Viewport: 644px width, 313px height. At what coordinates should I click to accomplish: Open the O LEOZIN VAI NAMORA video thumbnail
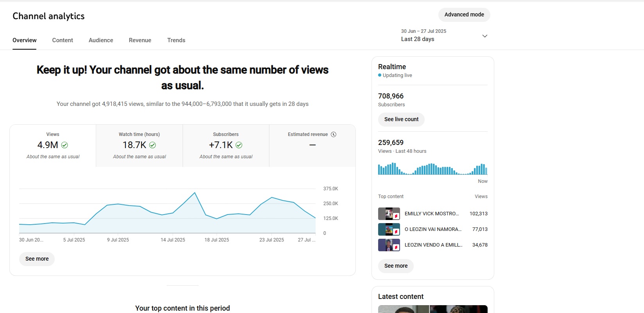[389, 229]
